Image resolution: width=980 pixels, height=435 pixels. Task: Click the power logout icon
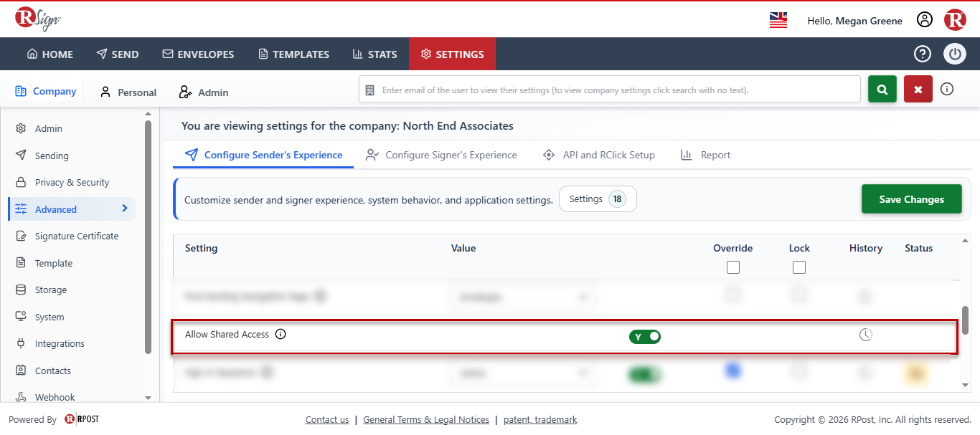coord(955,54)
